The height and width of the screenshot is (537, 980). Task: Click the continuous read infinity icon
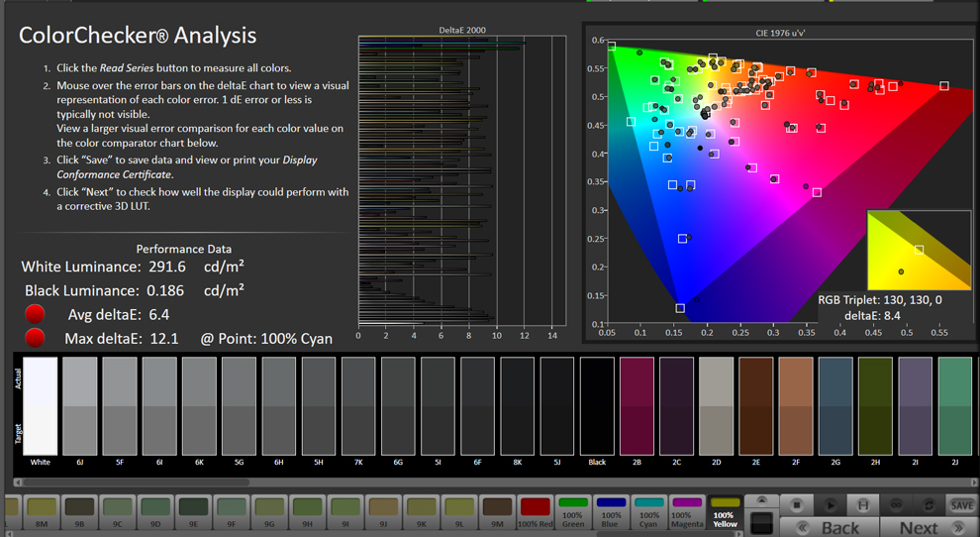896,504
